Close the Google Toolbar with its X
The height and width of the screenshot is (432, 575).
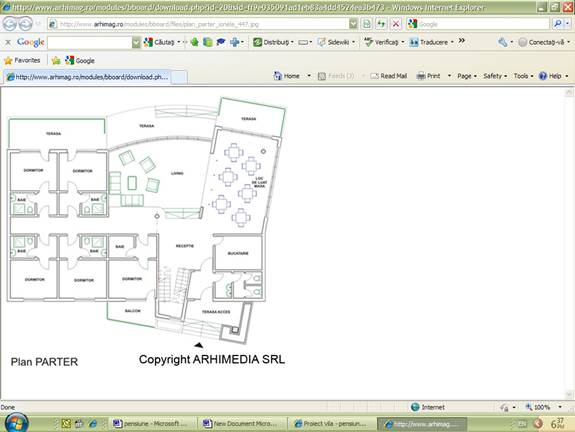8,43
